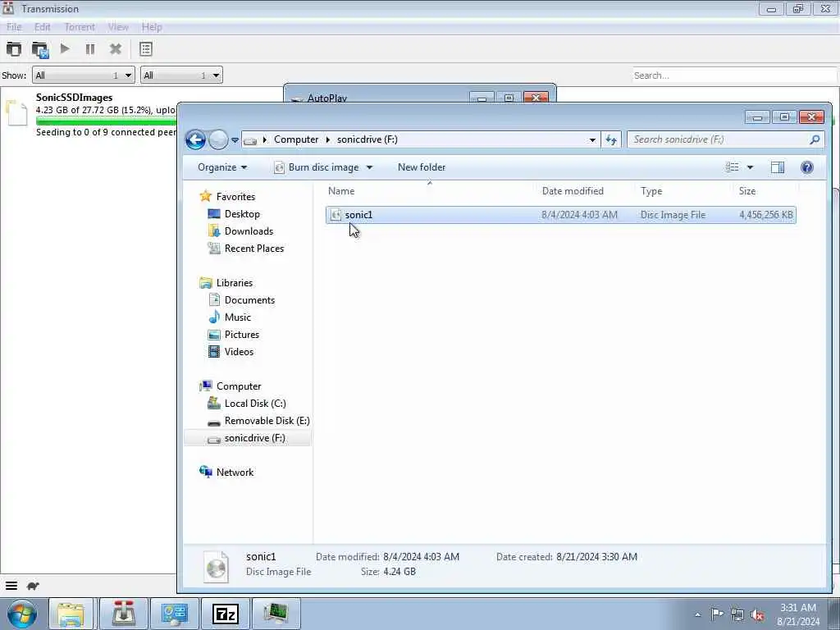Open Network in navigation pane

(x=235, y=472)
